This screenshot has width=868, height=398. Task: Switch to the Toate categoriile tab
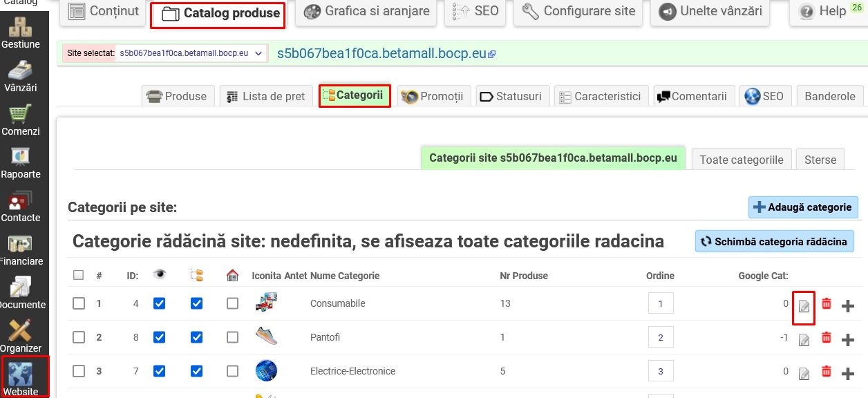click(x=741, y=160)
